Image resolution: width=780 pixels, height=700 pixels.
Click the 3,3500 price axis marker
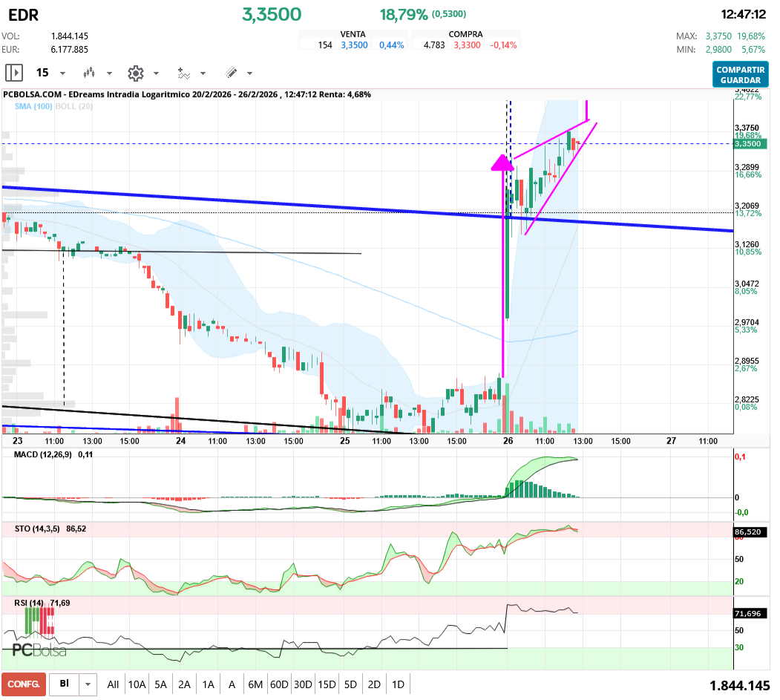[750, 144]
